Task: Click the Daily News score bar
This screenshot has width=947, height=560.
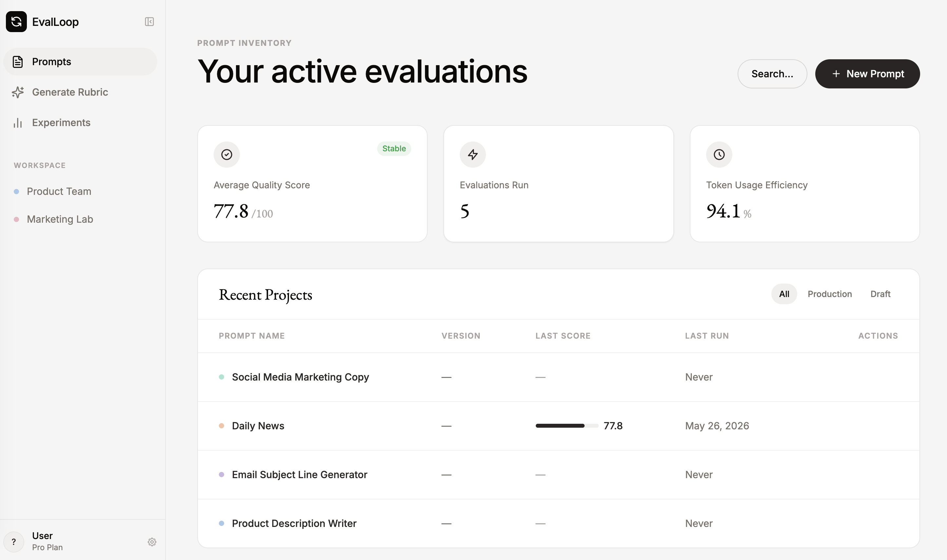Action: (x=567, y=426)
